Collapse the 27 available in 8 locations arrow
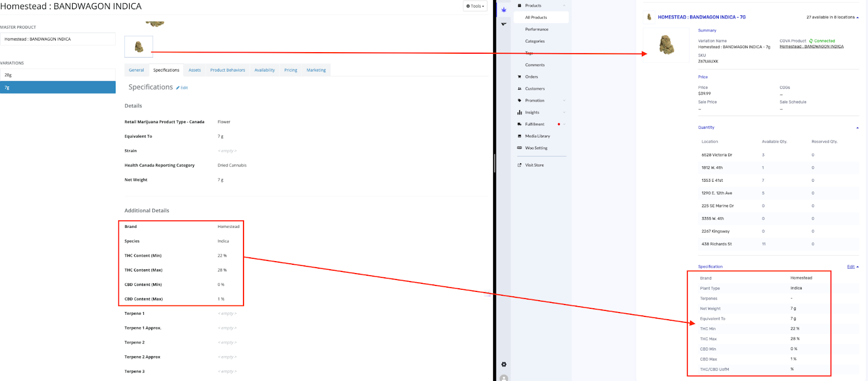The height and width of the screenshot is (381, 868). coord(858,17)
